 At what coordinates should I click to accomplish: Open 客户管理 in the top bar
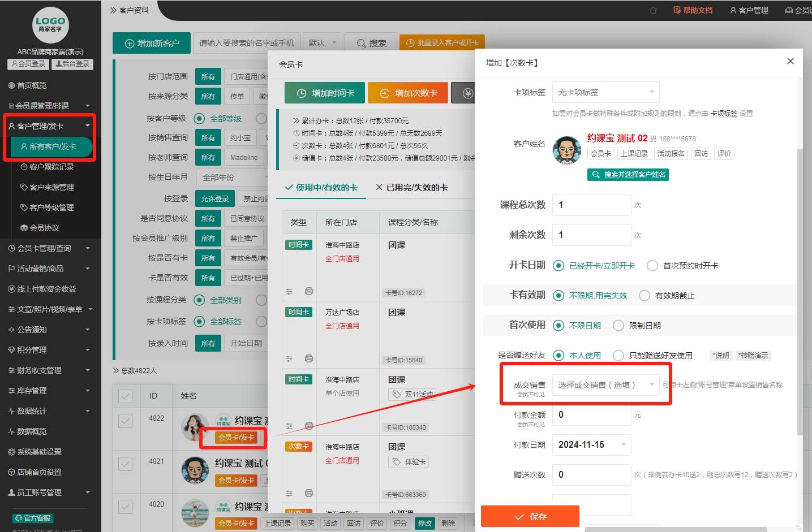tap(749, 10)
